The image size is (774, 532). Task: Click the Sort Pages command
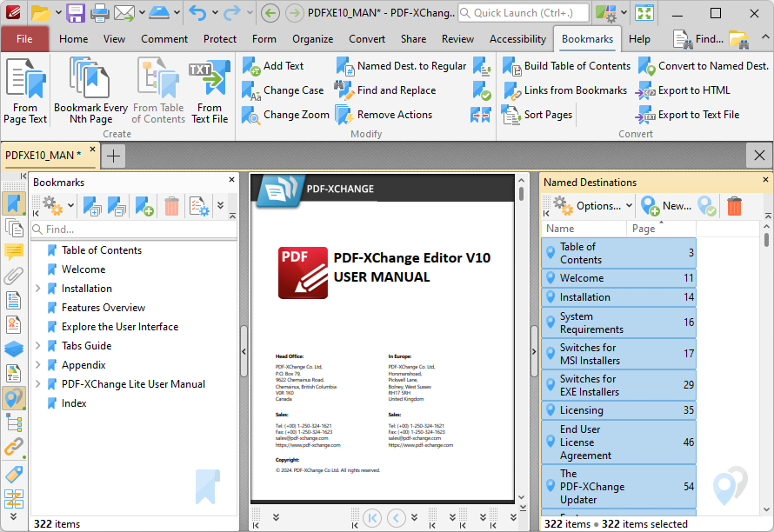tap(537, 115)
